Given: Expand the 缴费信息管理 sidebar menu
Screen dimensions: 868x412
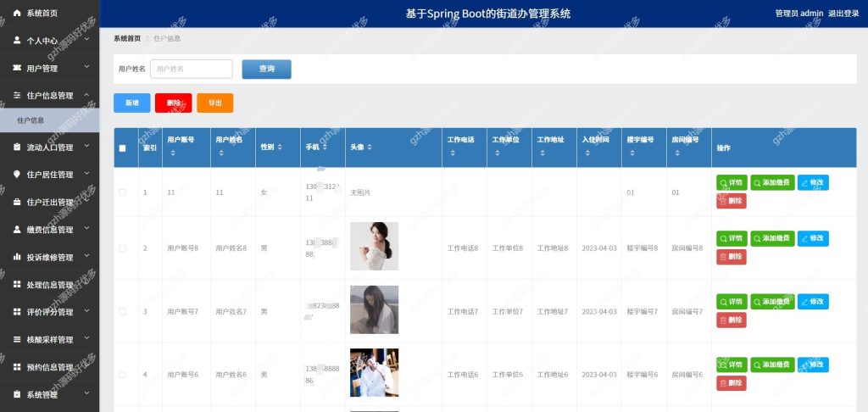Looking at the screenshot, I should click(50, 229).
